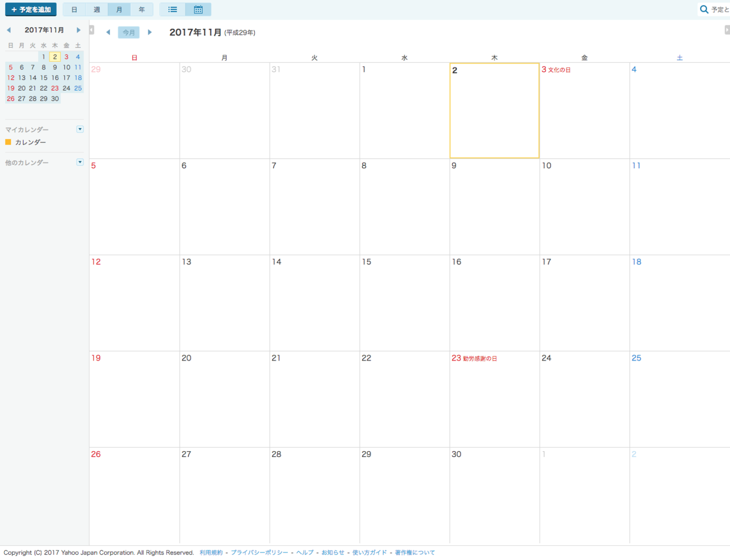
Task: Click the 今月 button
Action: click(x=128, y=32)
